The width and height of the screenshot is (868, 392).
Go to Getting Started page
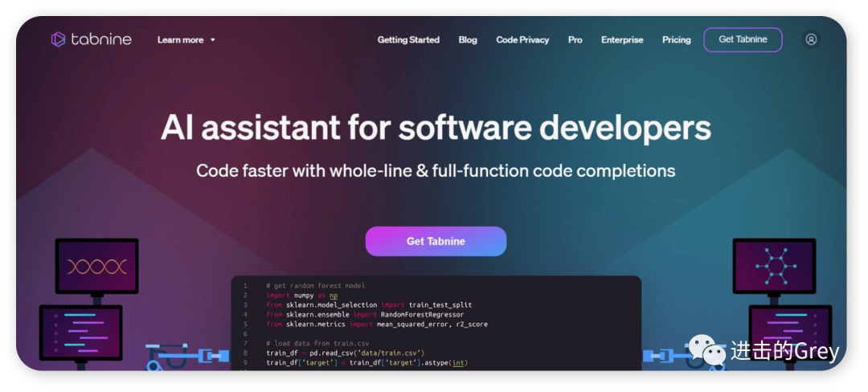(x=408, y=40)
